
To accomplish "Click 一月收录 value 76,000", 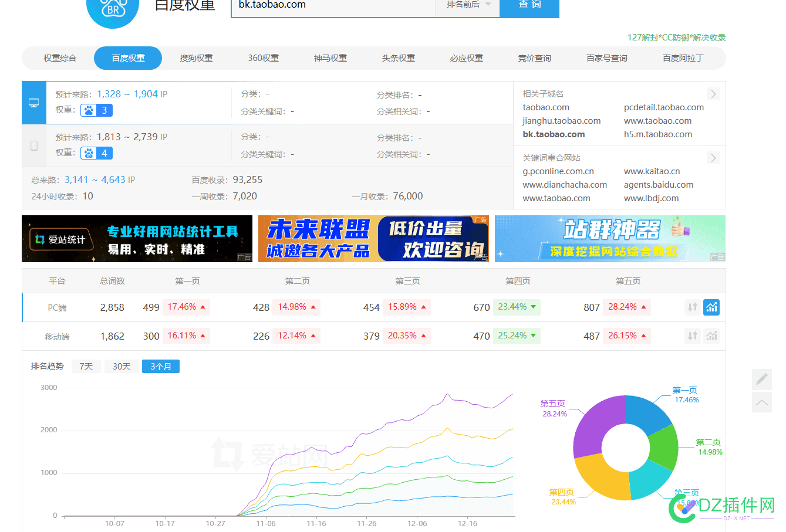I will click(x=408, y=196).
